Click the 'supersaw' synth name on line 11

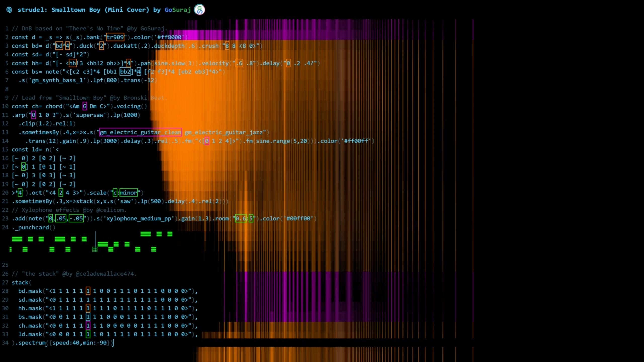(x=89, y=115)
